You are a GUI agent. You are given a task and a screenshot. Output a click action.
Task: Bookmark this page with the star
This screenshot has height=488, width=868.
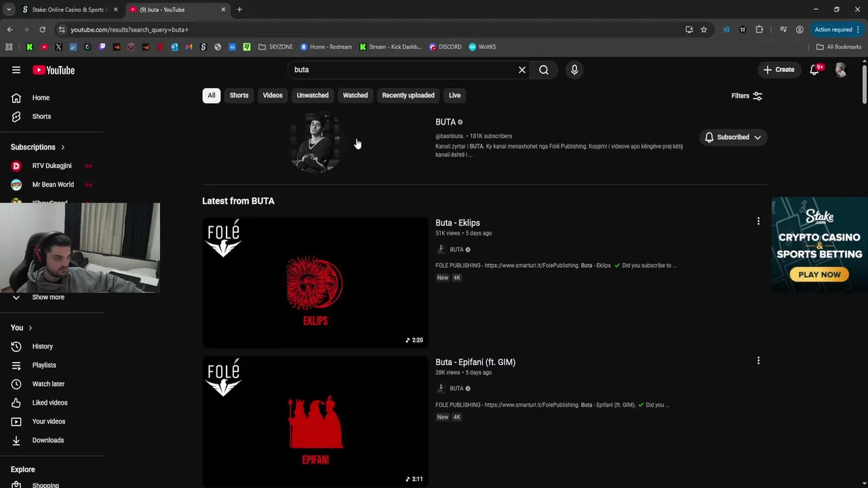704,30
